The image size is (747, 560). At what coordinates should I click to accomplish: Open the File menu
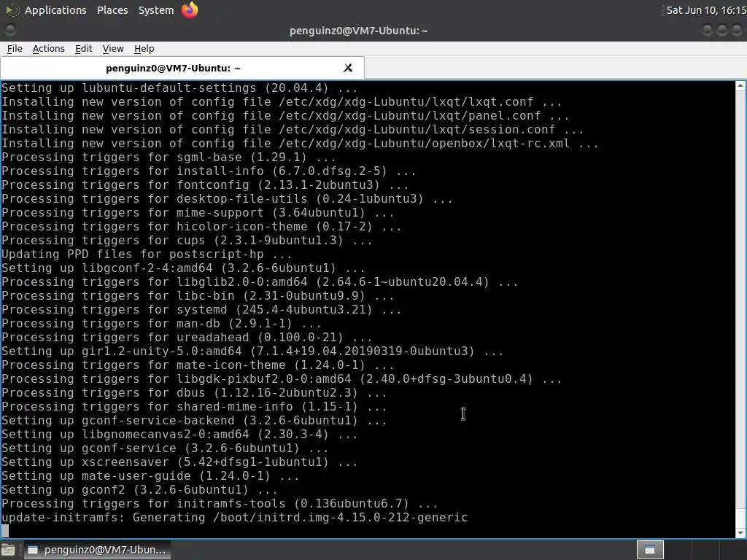tap(15, 49)
